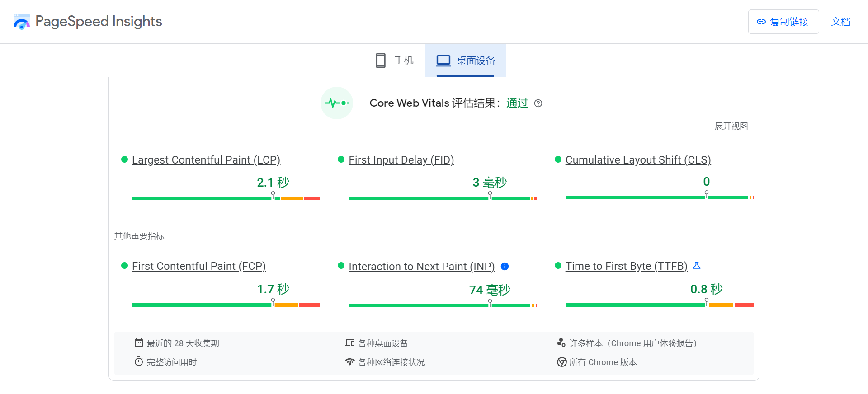Viewport: 868px width, 394px height.
Task: Click the INP value 74 毫秒
Action: [x=490, y=290]
